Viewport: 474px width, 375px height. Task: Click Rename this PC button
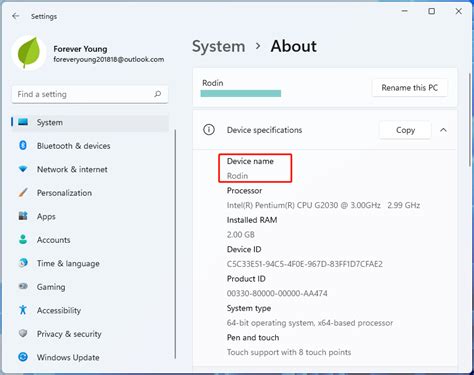(x=410, y=88)
